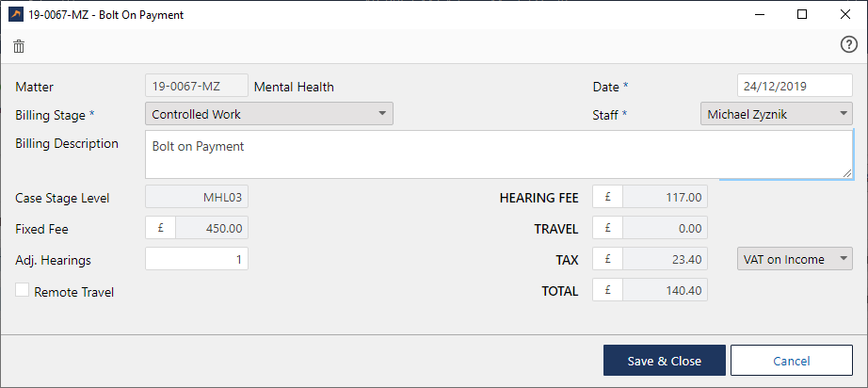Open the Staff dropdown list
This screenshot has height=388, width=868.
coord(776,114)
